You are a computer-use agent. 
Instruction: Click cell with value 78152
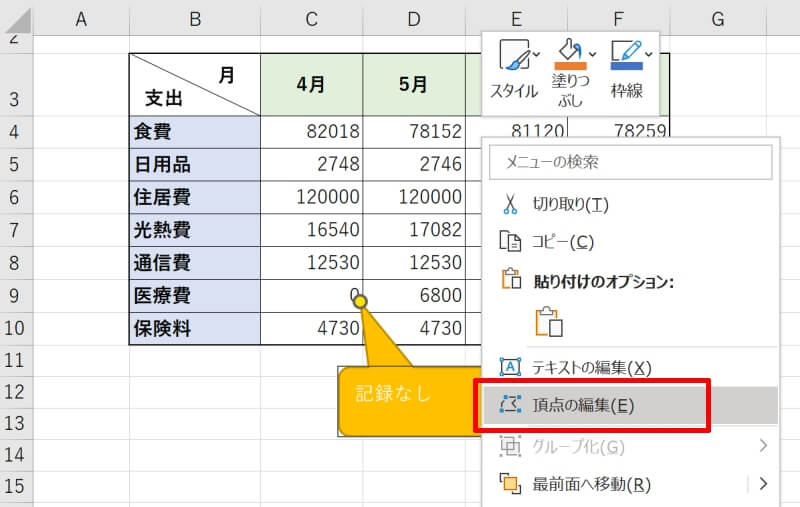[x=414, y=132]
